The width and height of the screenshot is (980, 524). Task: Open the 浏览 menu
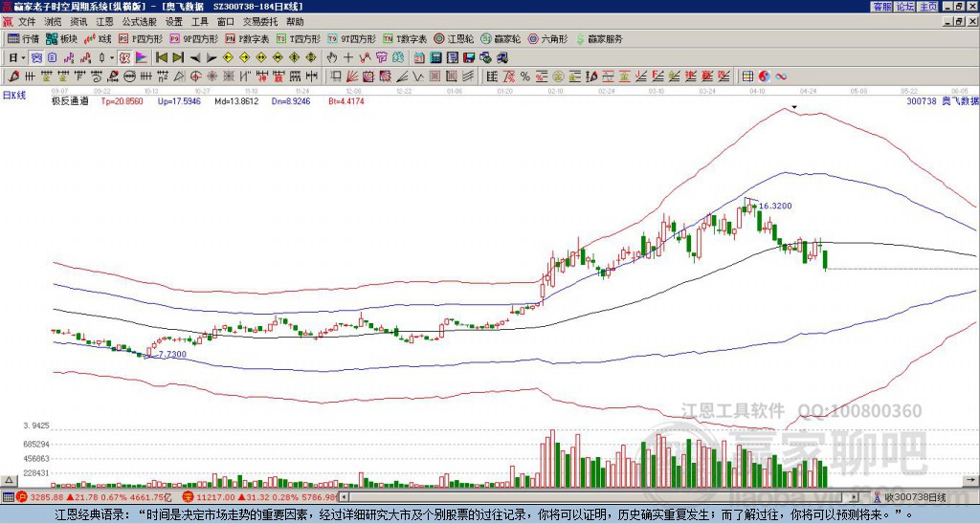click(54, 22)
